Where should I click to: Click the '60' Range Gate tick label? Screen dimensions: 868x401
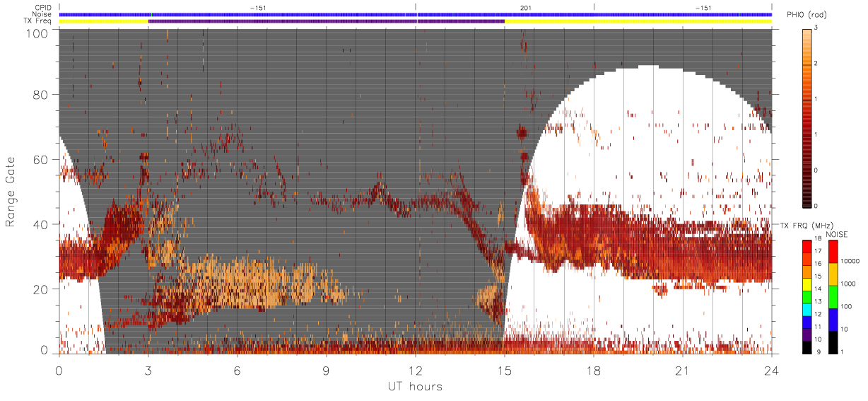point(40,159)
